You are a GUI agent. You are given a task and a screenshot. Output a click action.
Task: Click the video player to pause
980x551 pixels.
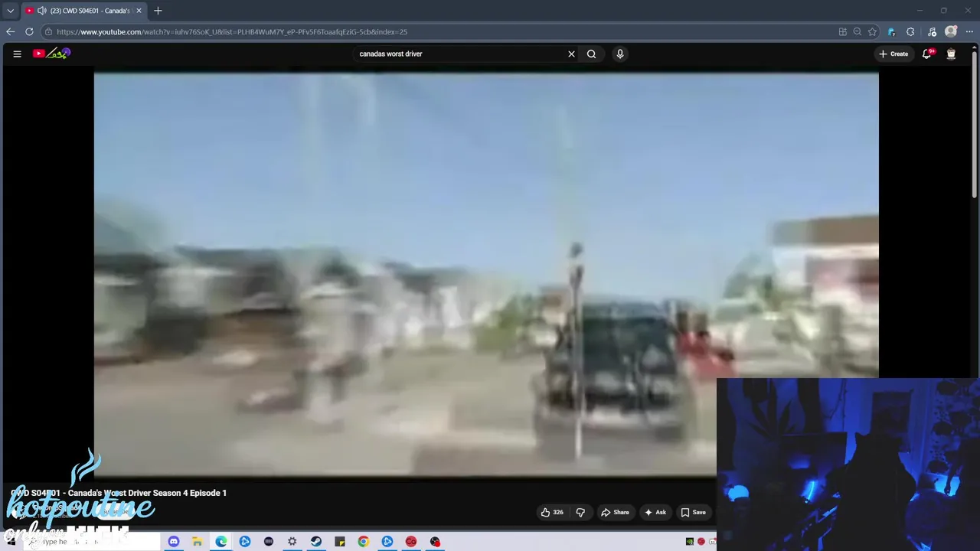(x=486, y=274)
